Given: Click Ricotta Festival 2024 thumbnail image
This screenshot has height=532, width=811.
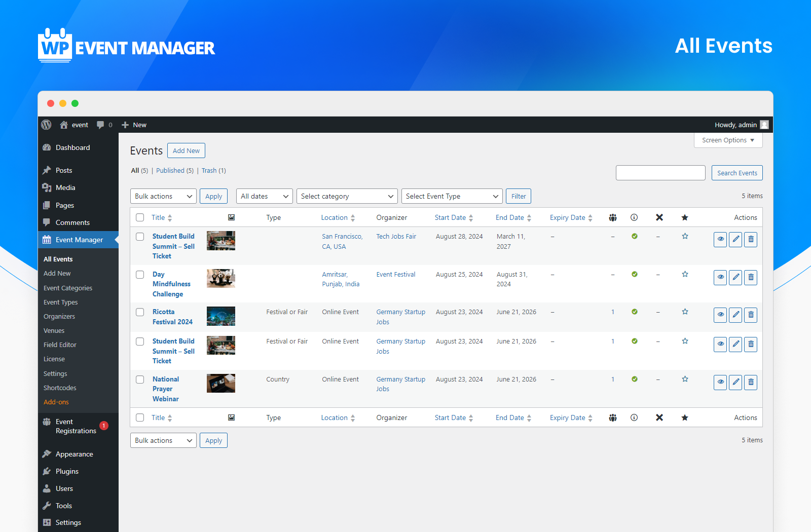Looking at the screenshot, I should (x=221, y=316).
